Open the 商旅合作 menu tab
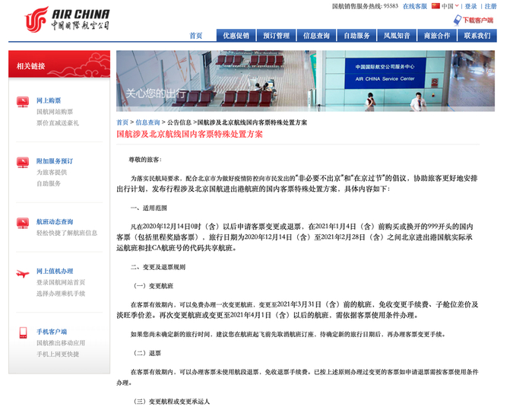The width and height of the screenshot is (532, 410). (437, 35)
